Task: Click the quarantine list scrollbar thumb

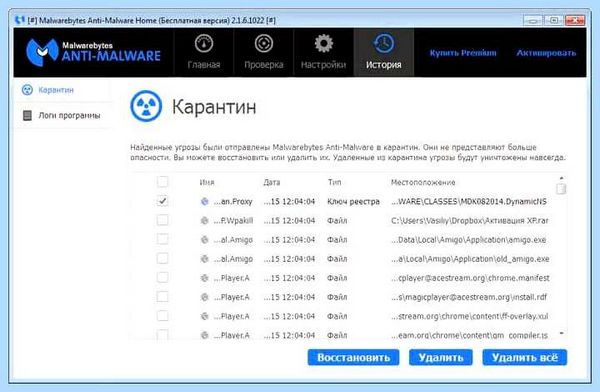Action: pyautogui.click(x=561, y=189)
